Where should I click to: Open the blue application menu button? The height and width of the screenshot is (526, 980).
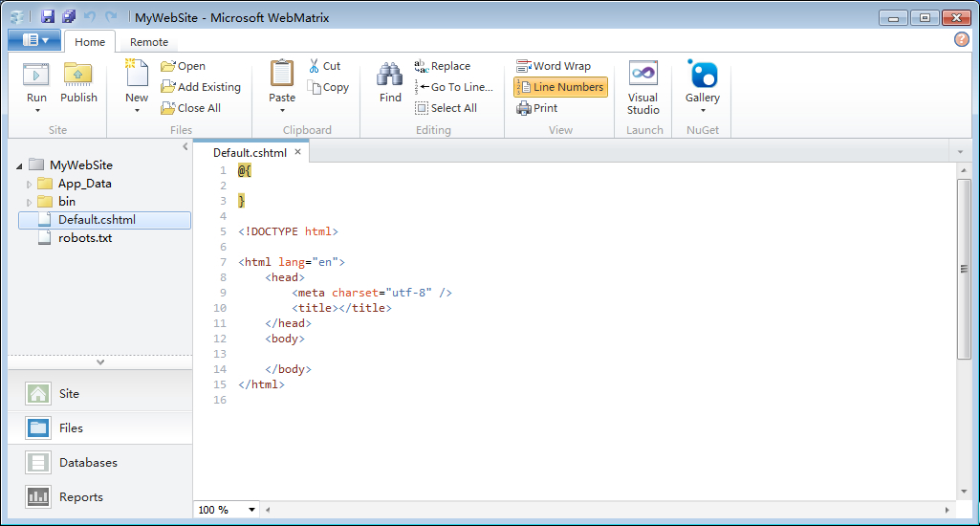coord(34,40)
